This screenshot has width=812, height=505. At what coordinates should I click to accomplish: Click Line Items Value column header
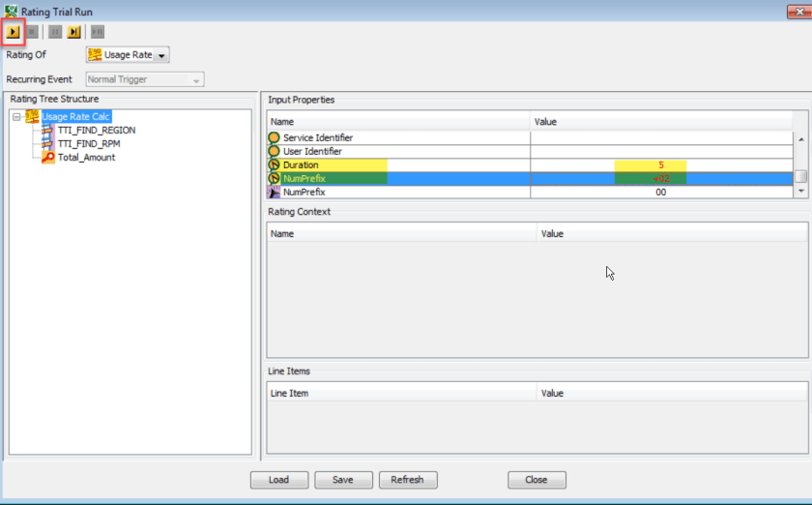[x=672, y=393]
